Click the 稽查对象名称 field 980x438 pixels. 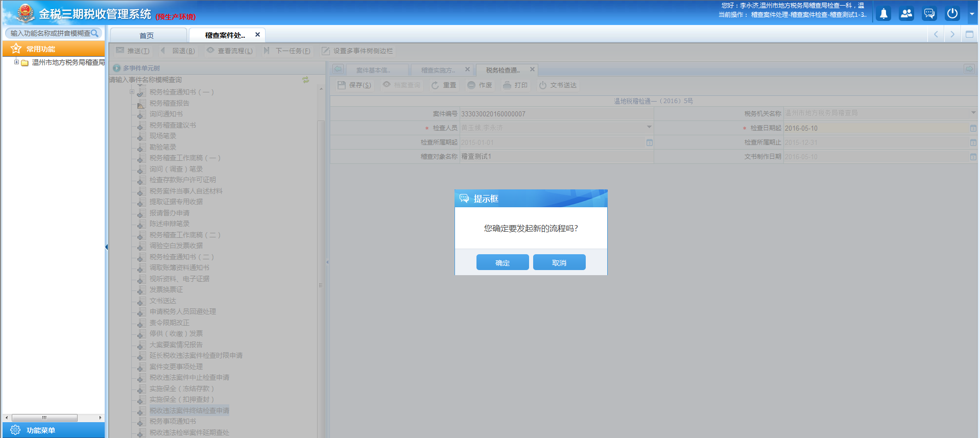(556, 157)
